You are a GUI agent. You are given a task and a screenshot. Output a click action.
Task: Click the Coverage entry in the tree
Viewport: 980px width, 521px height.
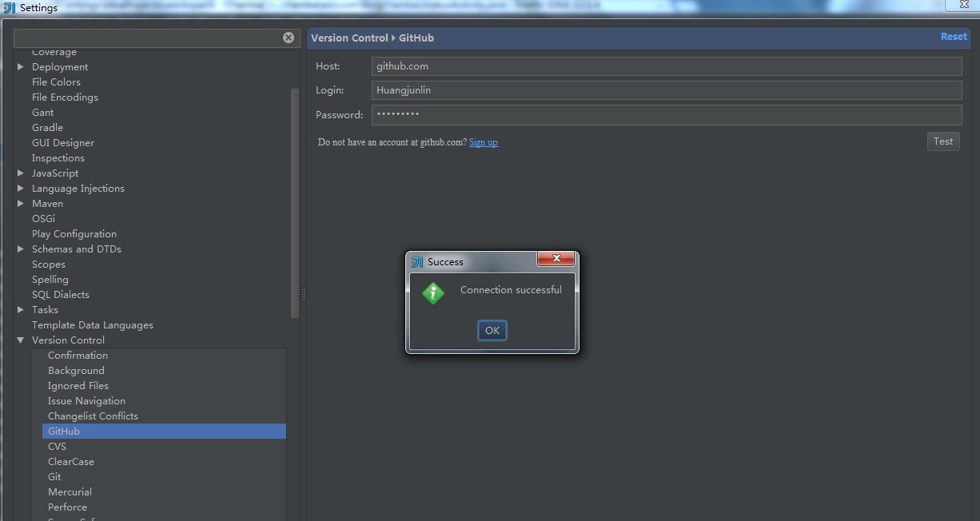(x=54, y=53)
